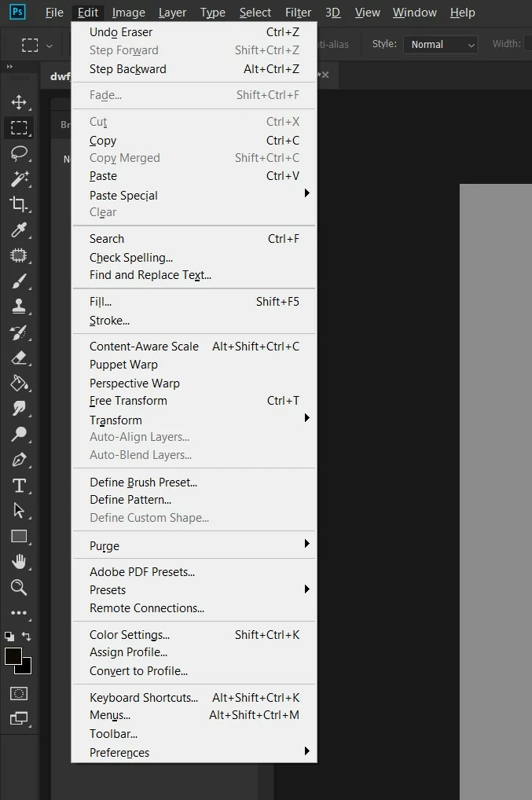Open the tool preset picker arrow
This screenshot has width=532, height=800.
click(x=49, y=46)
